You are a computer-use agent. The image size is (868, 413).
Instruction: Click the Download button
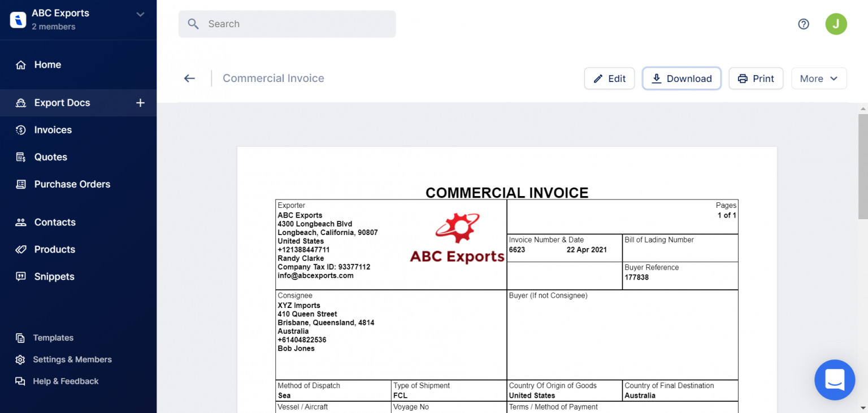(x=682, y=78)
